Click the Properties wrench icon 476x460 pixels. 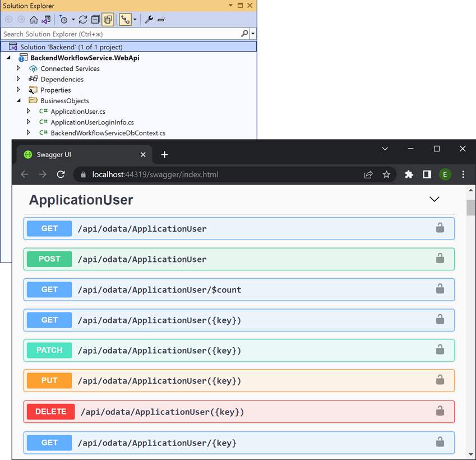149,20
